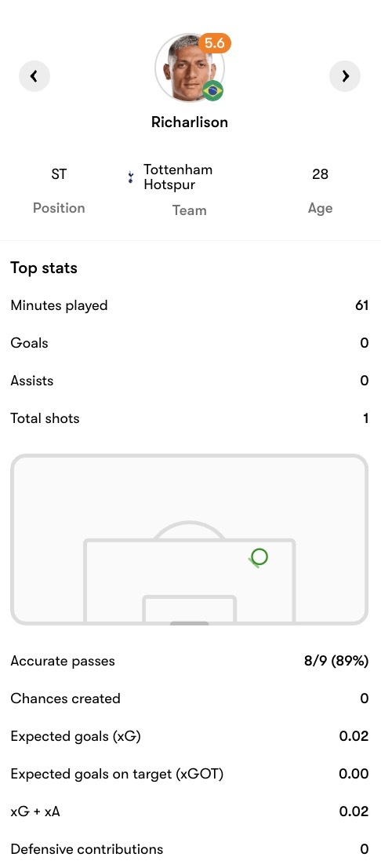Go to next player with right arrow

(345, 76)
